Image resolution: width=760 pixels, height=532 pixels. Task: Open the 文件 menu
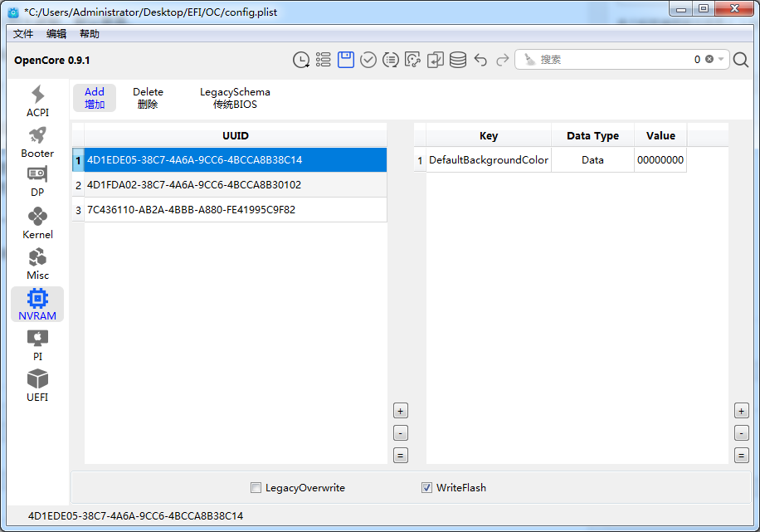point(23,34)
